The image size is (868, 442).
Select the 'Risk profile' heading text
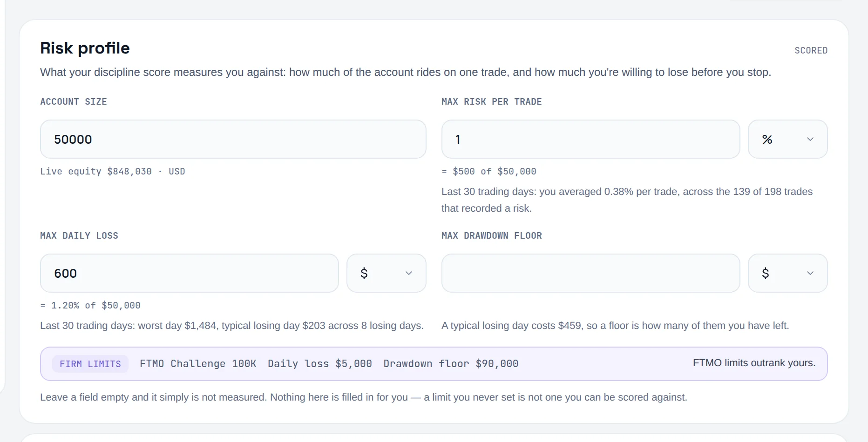85,48
